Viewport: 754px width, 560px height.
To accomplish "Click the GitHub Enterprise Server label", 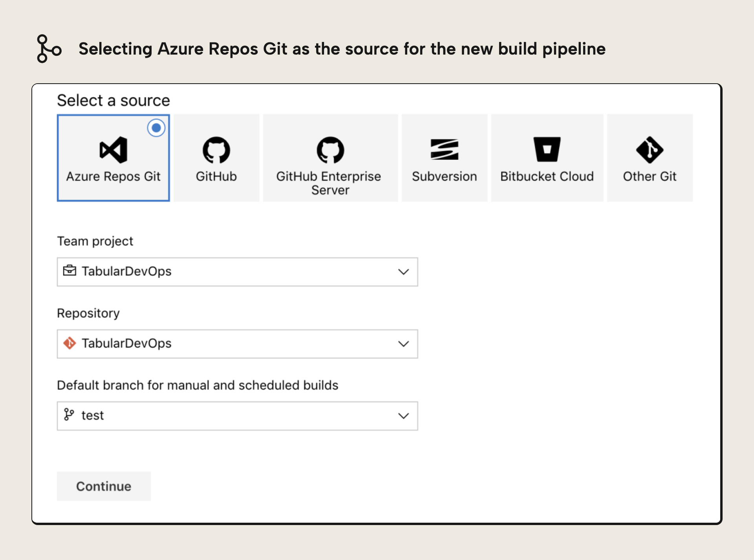I will (329, 183).
